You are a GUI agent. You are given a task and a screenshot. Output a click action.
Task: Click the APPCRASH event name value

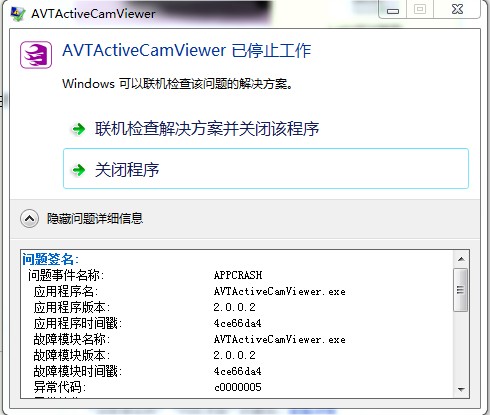(238, 275)
